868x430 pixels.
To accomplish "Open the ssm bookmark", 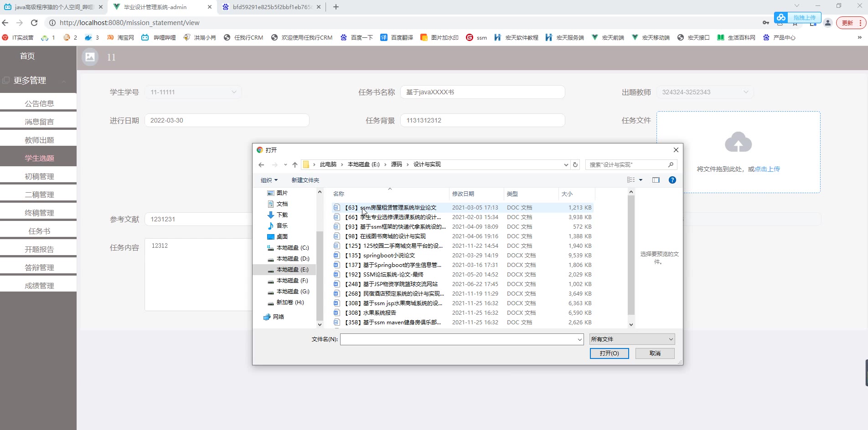I will [476, 38].
